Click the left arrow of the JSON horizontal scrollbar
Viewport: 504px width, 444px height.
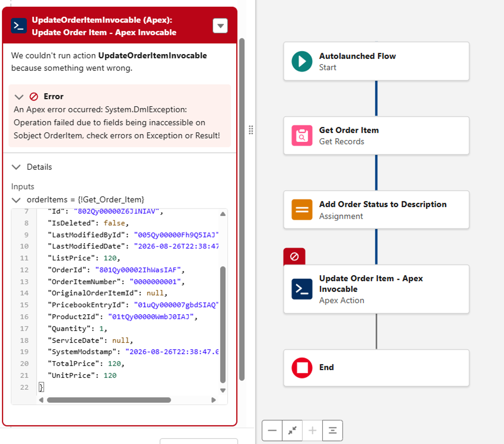(x=41, y=400)
